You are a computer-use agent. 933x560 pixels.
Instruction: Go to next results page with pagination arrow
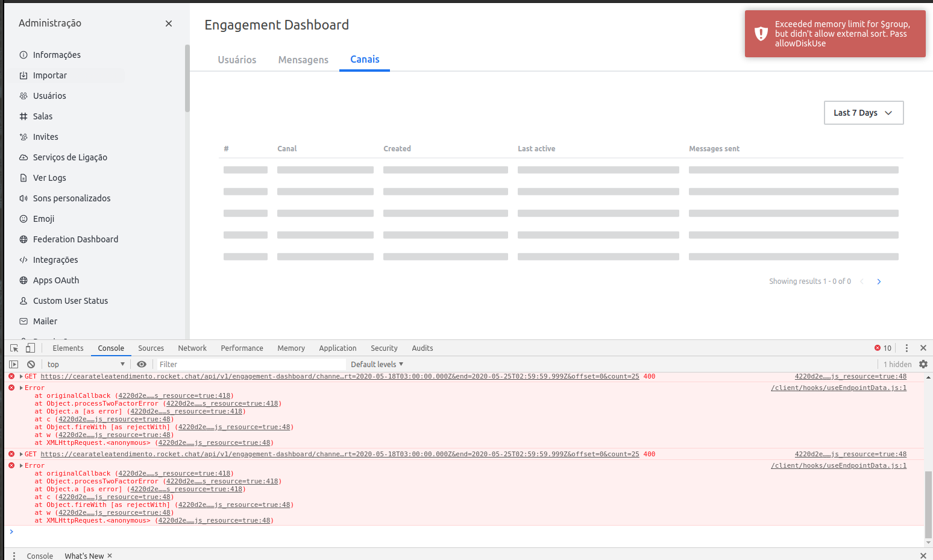pyautogui.click(x=878, y=281)
